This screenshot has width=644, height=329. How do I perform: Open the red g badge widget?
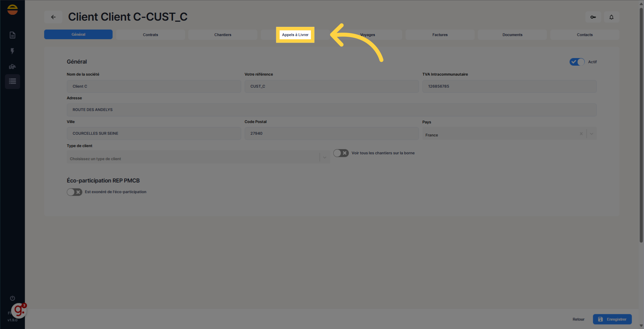pos(19,311)
